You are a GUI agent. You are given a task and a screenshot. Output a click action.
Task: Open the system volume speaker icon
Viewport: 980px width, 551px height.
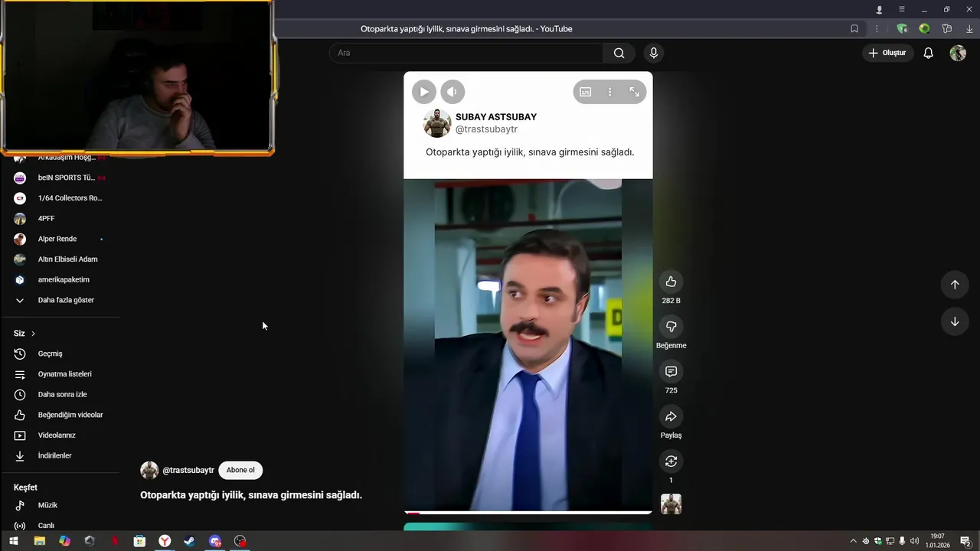click(x=914, y=541)
